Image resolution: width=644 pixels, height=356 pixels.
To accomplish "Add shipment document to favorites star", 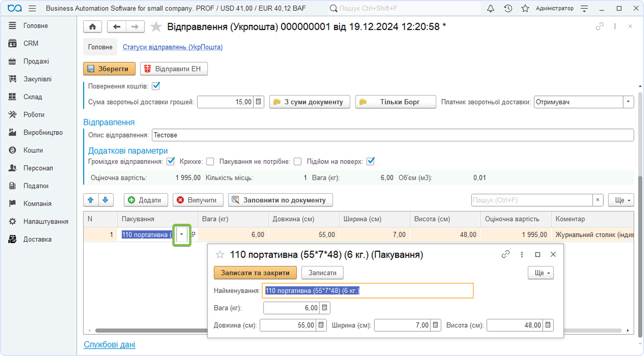I will [x=156, y=27].
